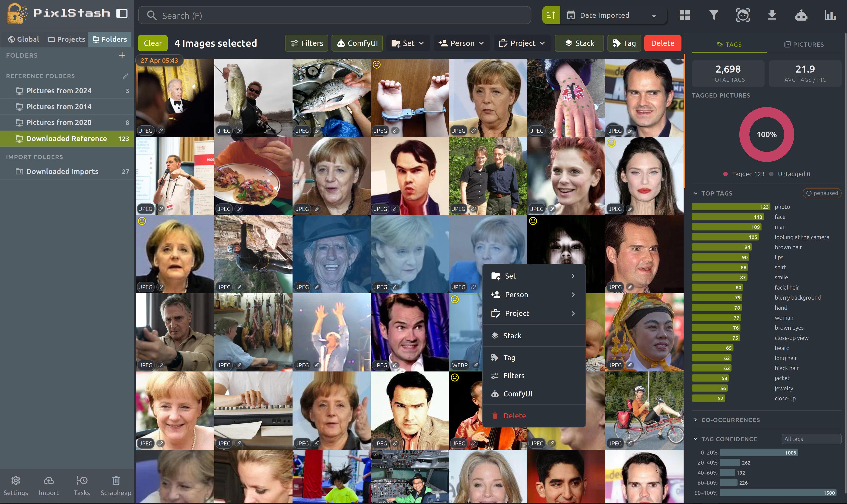Switch to the Pictures tab
Image resolution: width=847 pixels, height=504 pixels.
pos(804,45)
